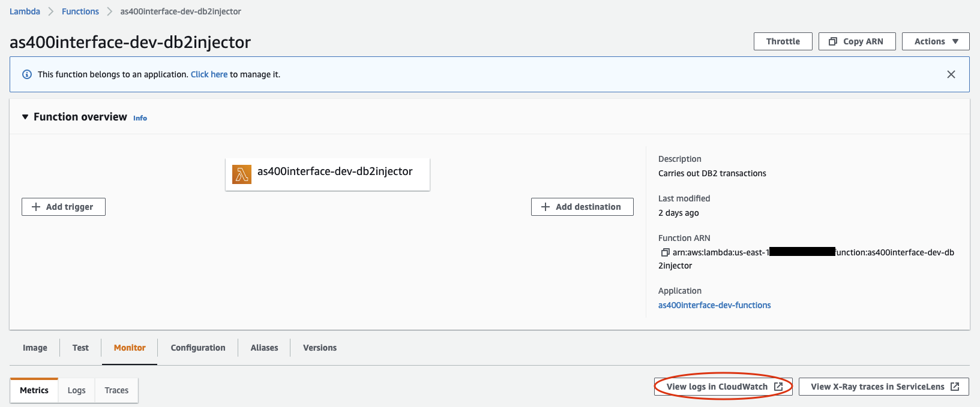This screenshot has height=407, width=980.
Task: Go to Lambda breadcrumb link
Action: pyautogui.click(x=25, y=11)
